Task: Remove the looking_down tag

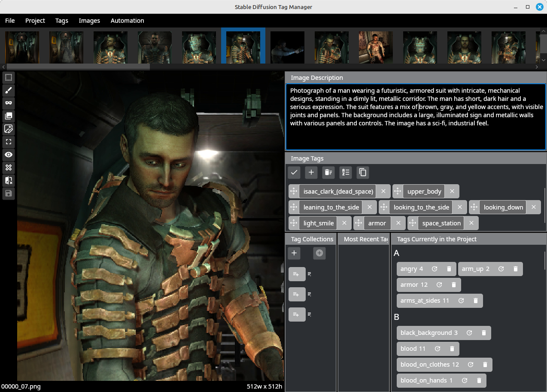Action: pos(534,207)
